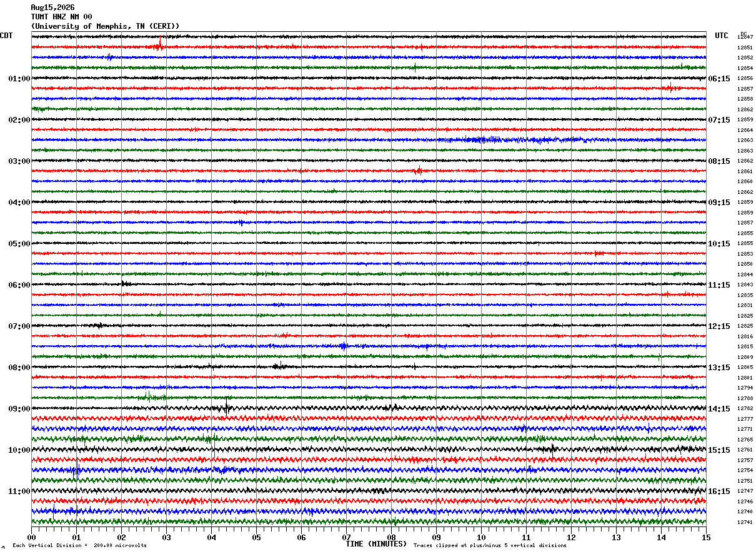This screenshot has height=554, width=756.
Task: Click the "09:15" UTC time label
Action: click(x=719, y=203)
